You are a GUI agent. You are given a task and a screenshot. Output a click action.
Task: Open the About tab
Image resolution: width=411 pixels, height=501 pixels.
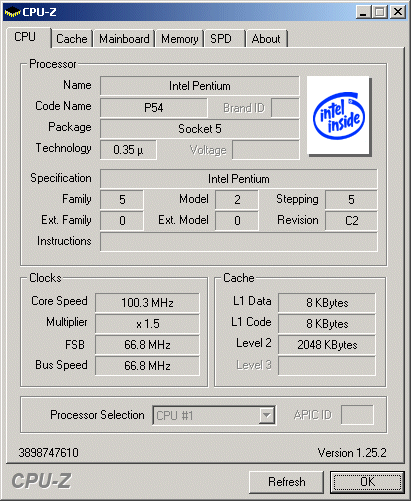point(266,39)
